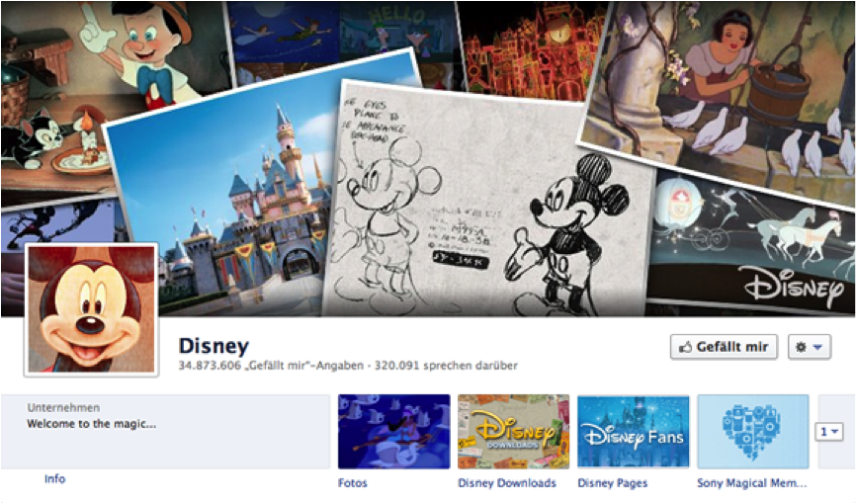Screen dimensions: 857x504
Task: Click the Disney Pages label link
Action: (613, 483)
